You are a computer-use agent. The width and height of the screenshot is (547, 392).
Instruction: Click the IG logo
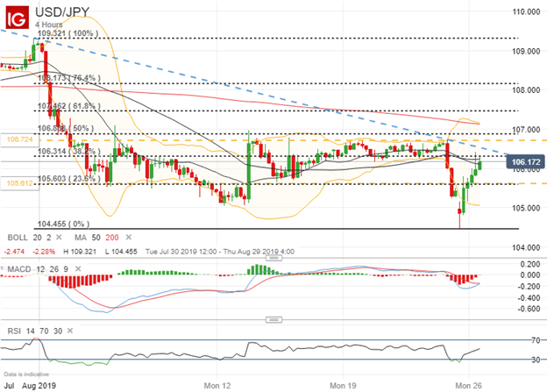pyautogui.click(x=17, y=15)
